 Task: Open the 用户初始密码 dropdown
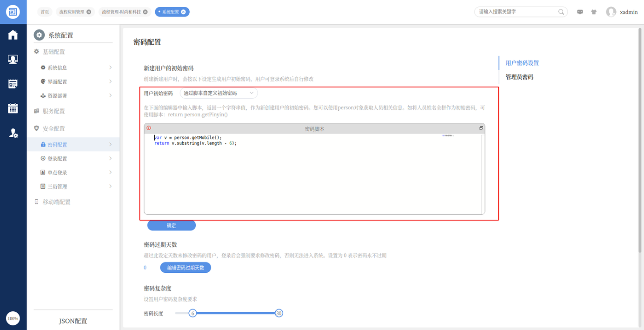pyautogui.click(x=219, y=93)
